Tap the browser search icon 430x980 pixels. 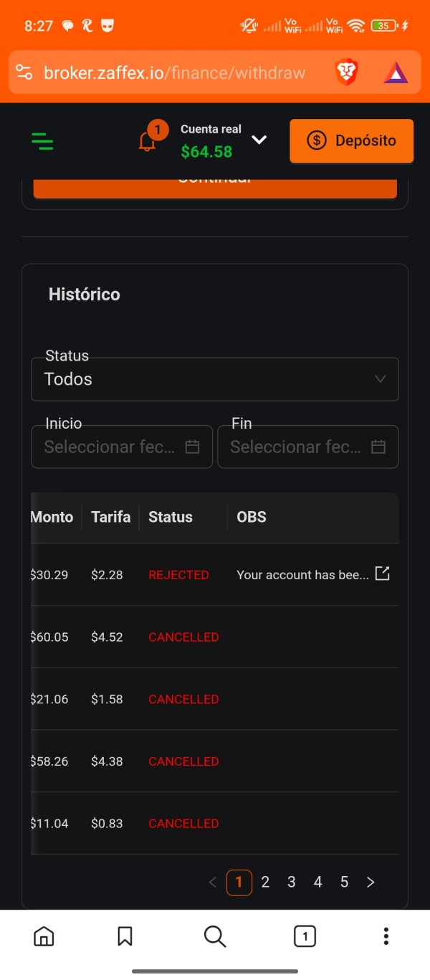[x=214, y=936]
